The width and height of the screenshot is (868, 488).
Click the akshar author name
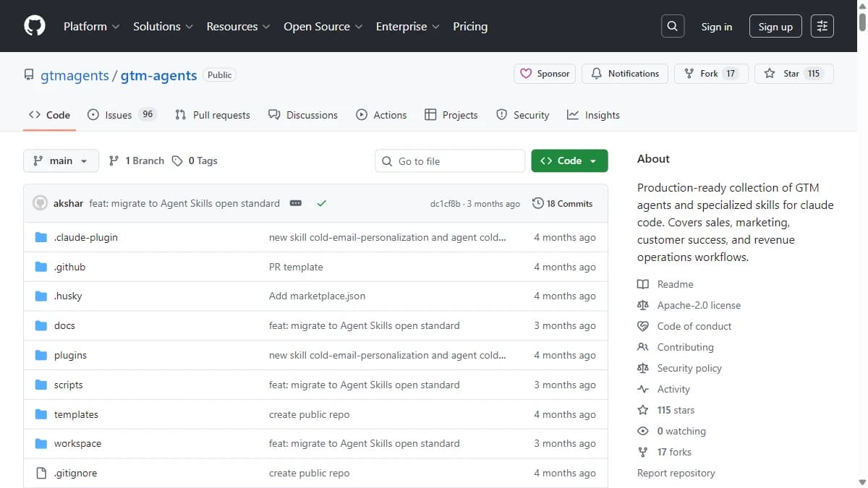point(68,204)
